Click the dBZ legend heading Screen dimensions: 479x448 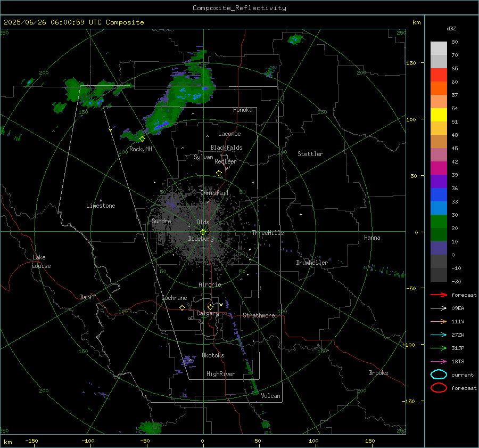coord(451,28)
